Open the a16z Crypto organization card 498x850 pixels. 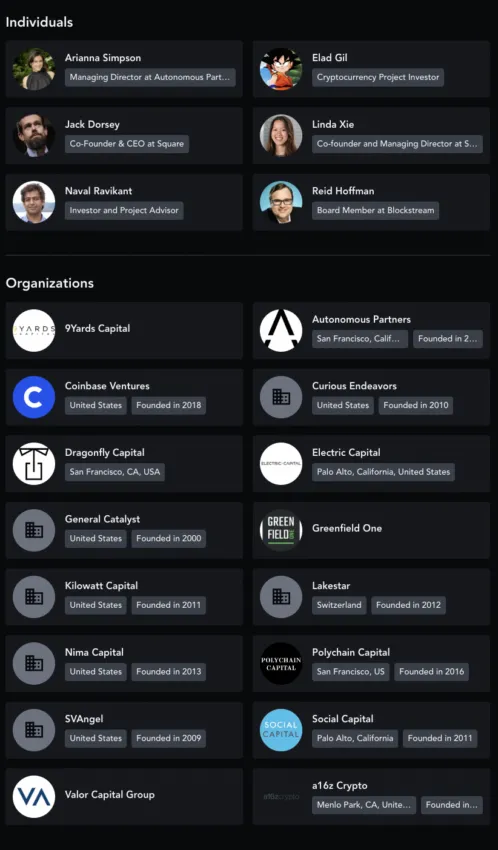pyautogui.click(x=371, y=797)
